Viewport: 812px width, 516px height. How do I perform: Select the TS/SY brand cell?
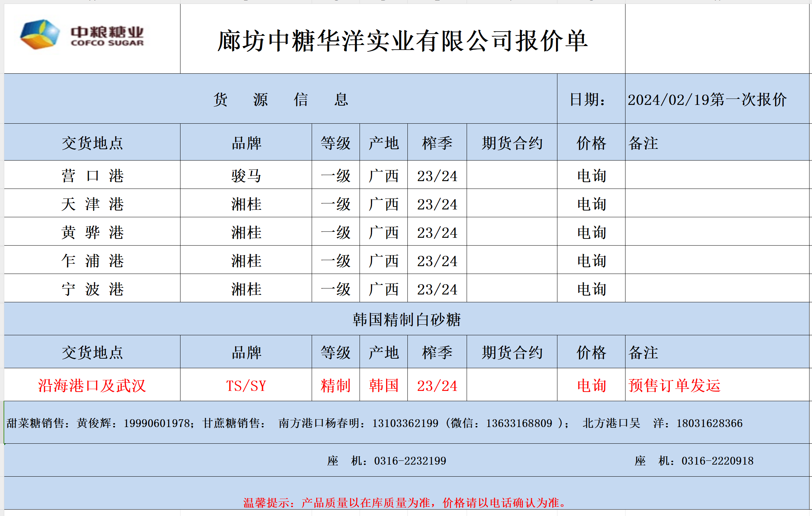click(x=246, y=386)
